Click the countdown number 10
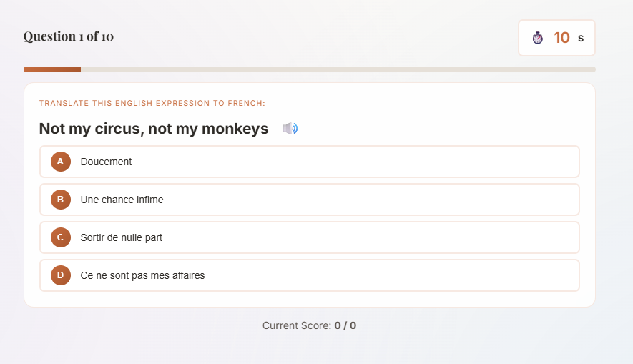 click(x=562, y=38)
